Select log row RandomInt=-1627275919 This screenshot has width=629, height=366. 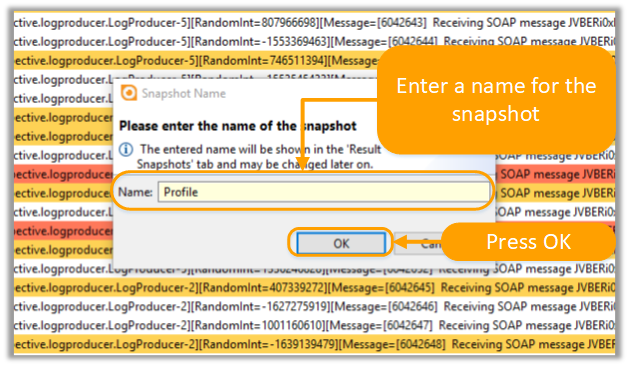[314, 307]
